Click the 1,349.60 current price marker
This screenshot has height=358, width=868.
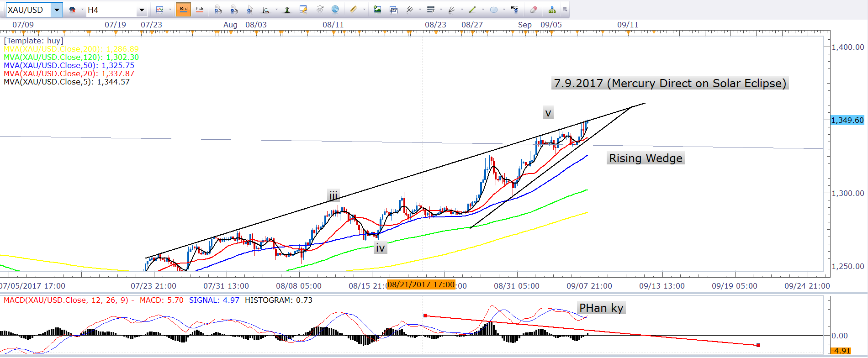pyautogui.click(x=847, y=120)
